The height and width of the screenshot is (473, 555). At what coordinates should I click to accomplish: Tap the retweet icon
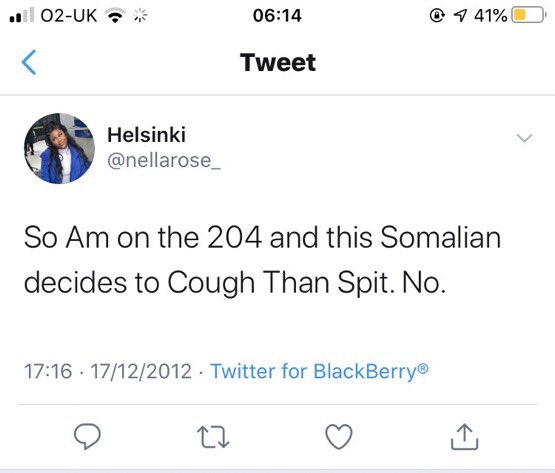[x=213, y=437]
